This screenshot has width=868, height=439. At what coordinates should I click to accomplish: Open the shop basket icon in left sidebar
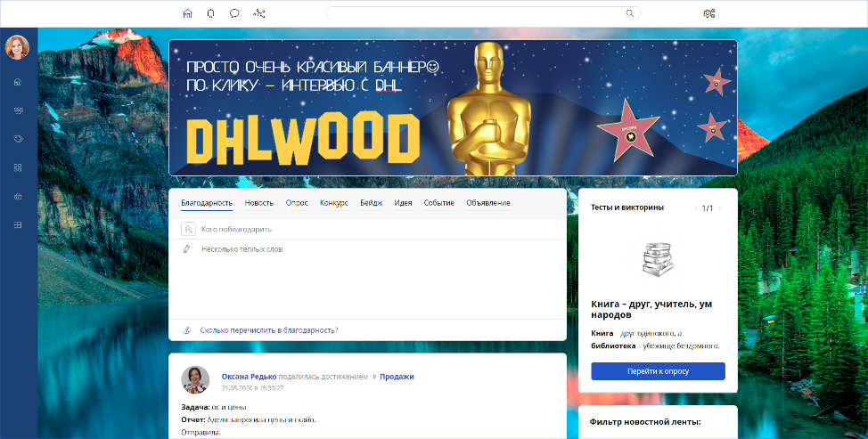18,196
